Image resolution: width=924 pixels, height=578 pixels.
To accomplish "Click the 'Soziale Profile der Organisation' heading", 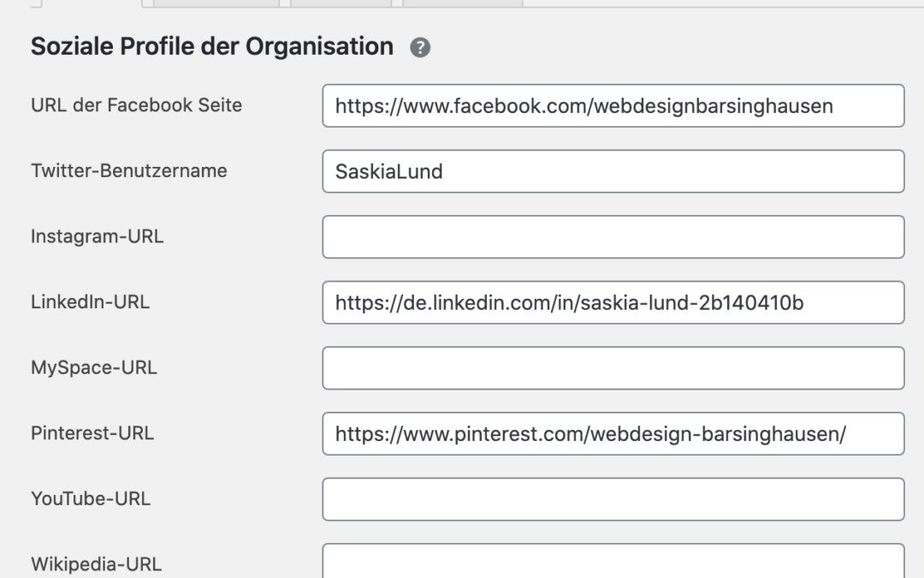I will coord(211,46).
